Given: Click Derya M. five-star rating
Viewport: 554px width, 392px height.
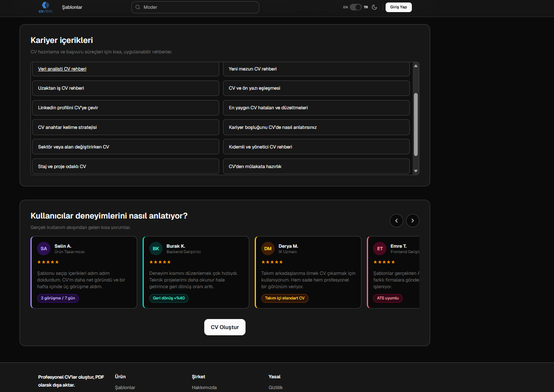Looking at the screenshot, I should click(272, 262).
